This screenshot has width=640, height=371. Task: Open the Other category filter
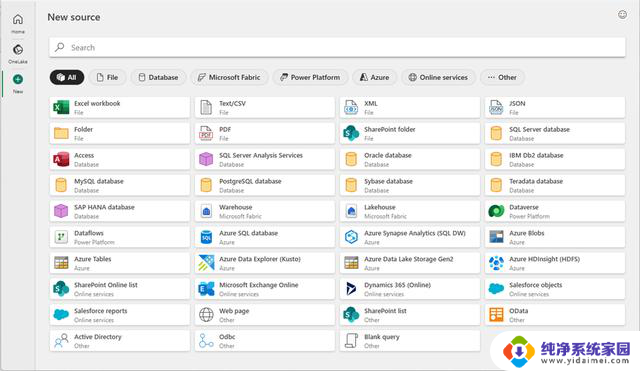[x=502, y=77]
